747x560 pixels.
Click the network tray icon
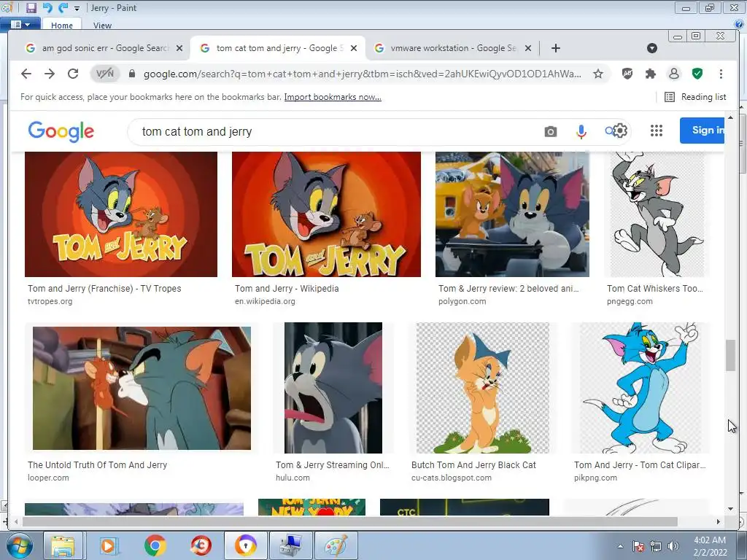point(656,546)
